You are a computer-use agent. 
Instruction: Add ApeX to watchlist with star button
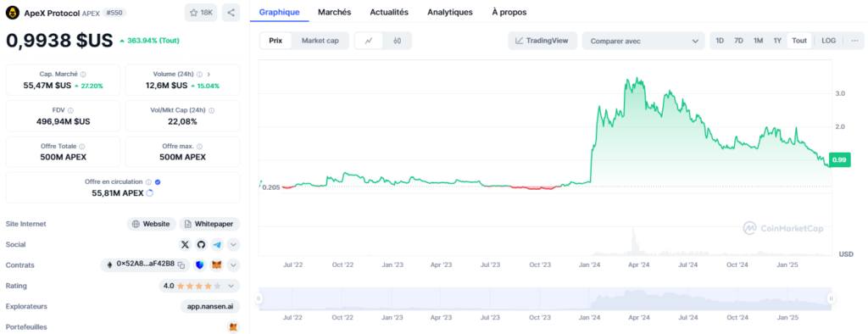201,13
